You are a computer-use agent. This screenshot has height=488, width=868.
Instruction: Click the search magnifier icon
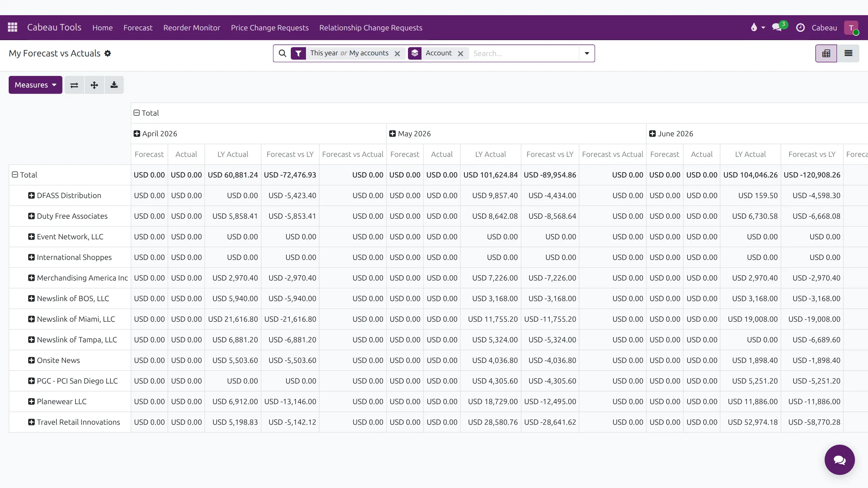click(x=282, y=53)
